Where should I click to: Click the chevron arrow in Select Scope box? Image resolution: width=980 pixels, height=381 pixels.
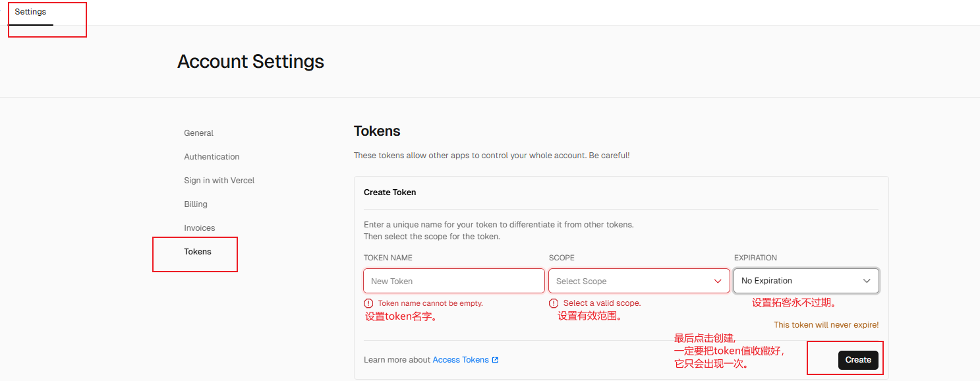[x=718, y=281]
